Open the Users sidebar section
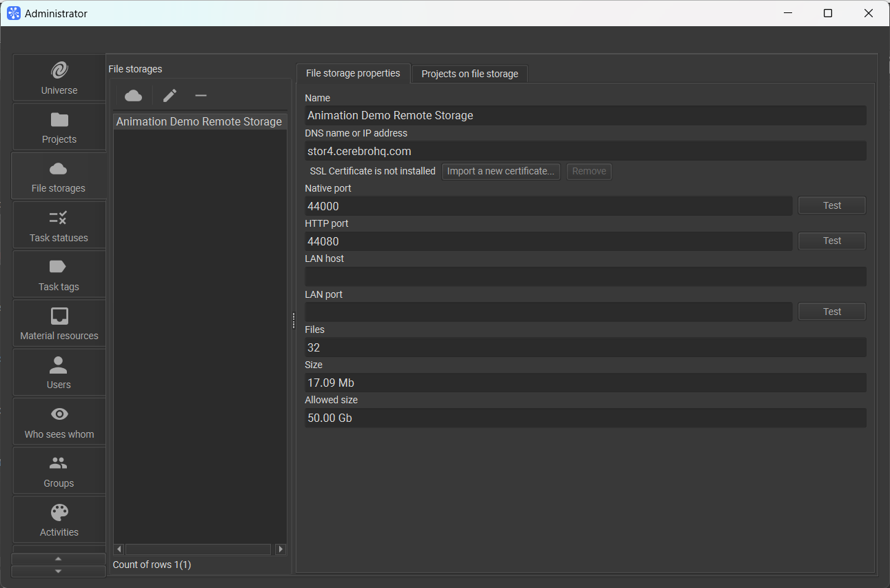This screenshot has width=890, height=588. 59,372
